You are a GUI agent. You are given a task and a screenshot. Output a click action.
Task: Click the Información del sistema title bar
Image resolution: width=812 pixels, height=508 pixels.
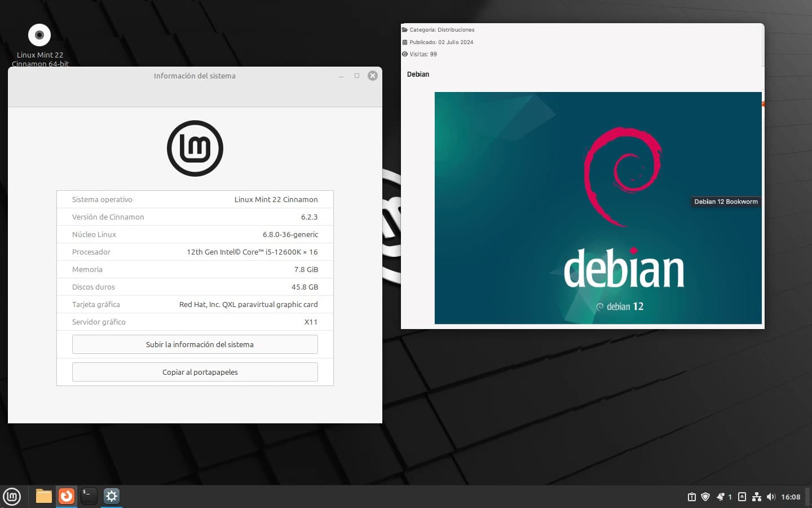click(x=195, y=76)
